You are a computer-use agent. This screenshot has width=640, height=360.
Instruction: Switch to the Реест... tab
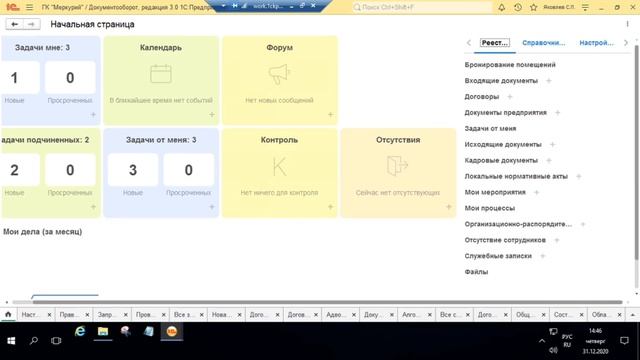[x=495, y=43]
